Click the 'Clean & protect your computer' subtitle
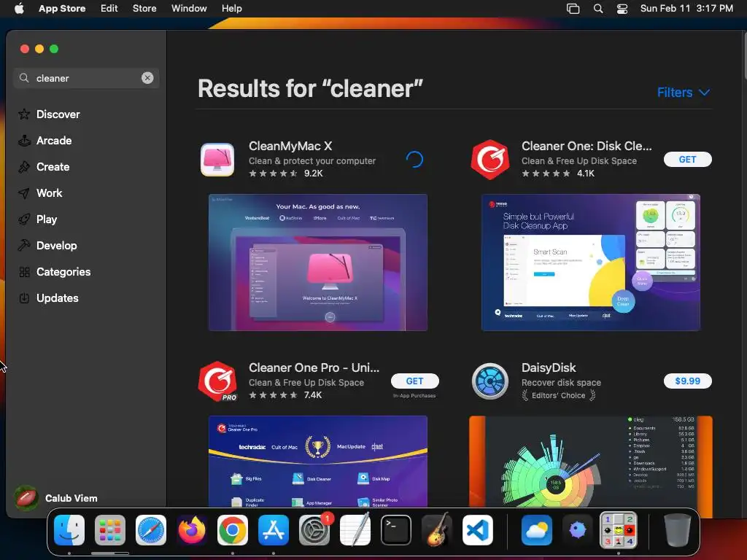 [312, 161]
